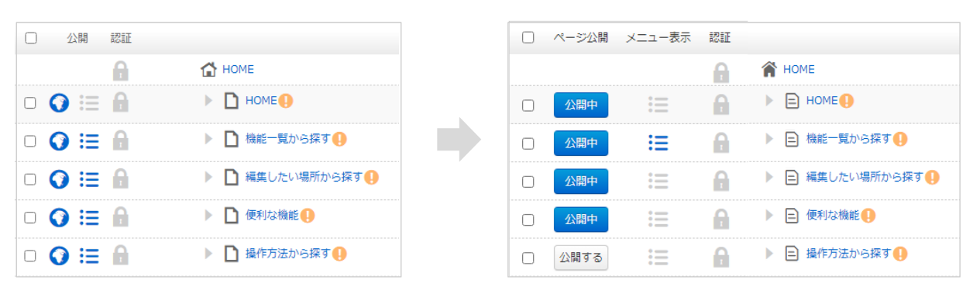The height and width of the screenshot is (301, 980).
Task: Expand the right 操作方法から探す tree item
Action: pyautogui.click(x=769, y=253)
